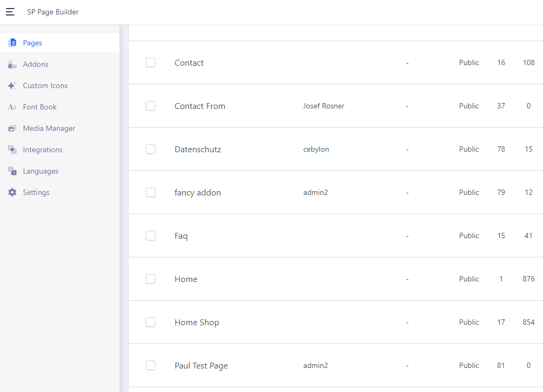Click the Settings gear icon
The image size is (543, 392).
click(12, 192)
